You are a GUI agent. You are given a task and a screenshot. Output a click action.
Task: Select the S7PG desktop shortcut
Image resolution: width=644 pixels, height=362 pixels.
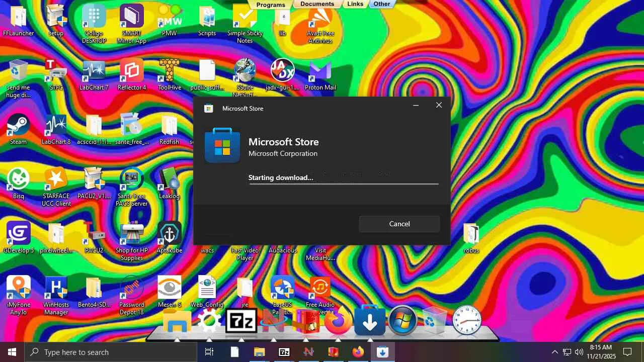click(x=56, y=75)
